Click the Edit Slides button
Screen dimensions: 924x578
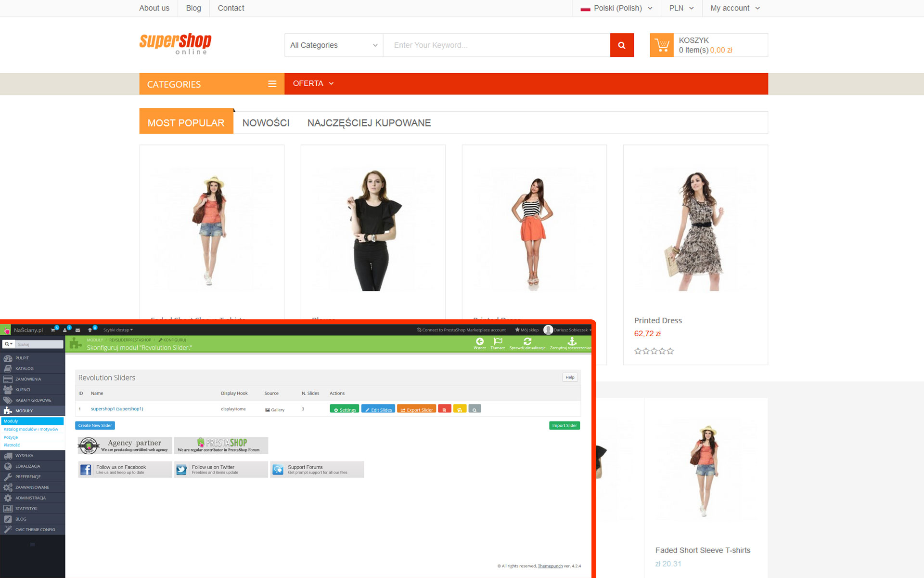pyautogui.click(x=378, y=409)
